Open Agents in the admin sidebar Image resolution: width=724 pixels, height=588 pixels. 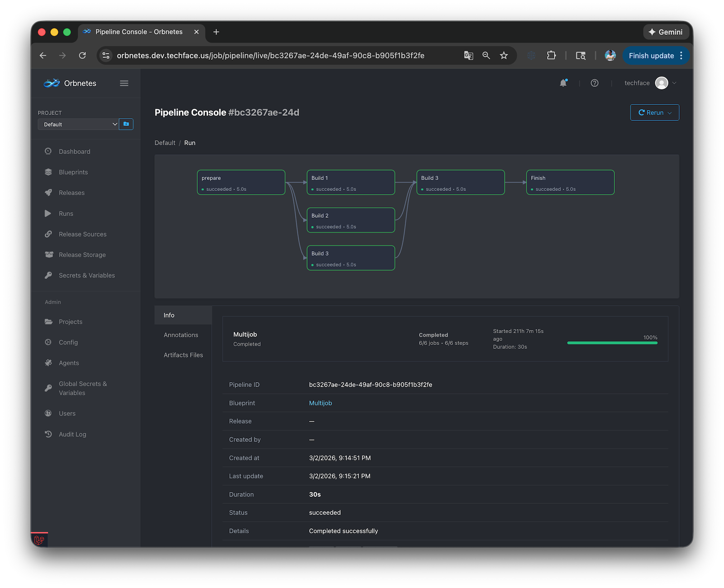(68, 363)
